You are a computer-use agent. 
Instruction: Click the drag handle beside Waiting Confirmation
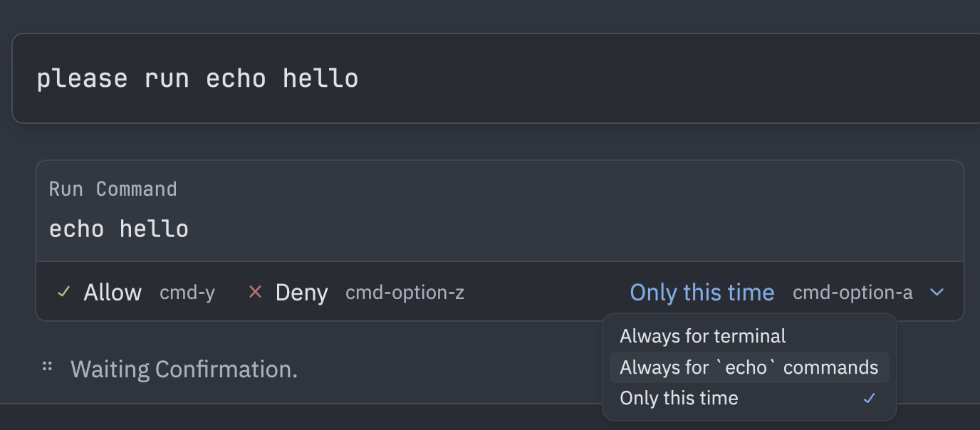pos(46,366)
